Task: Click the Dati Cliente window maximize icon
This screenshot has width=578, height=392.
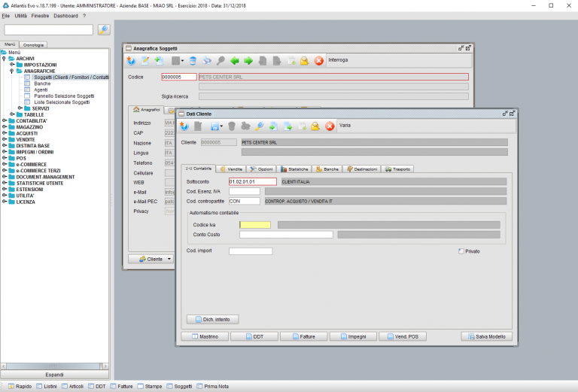Action: (x=512, y=114)
